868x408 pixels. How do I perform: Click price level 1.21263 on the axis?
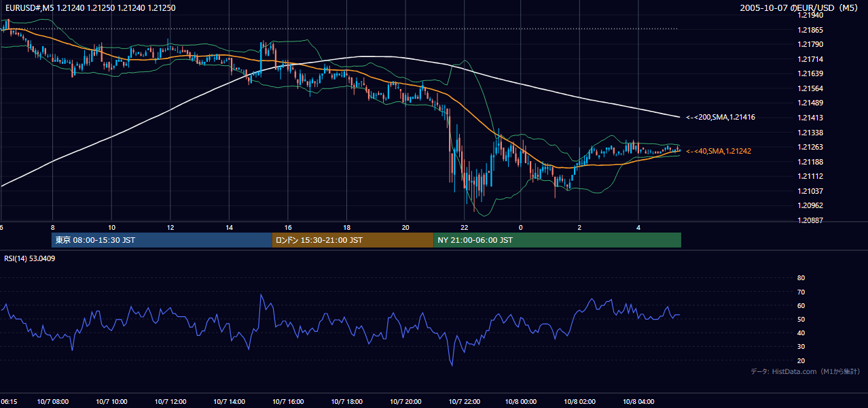pyautogui.click(x=810, y=147)
